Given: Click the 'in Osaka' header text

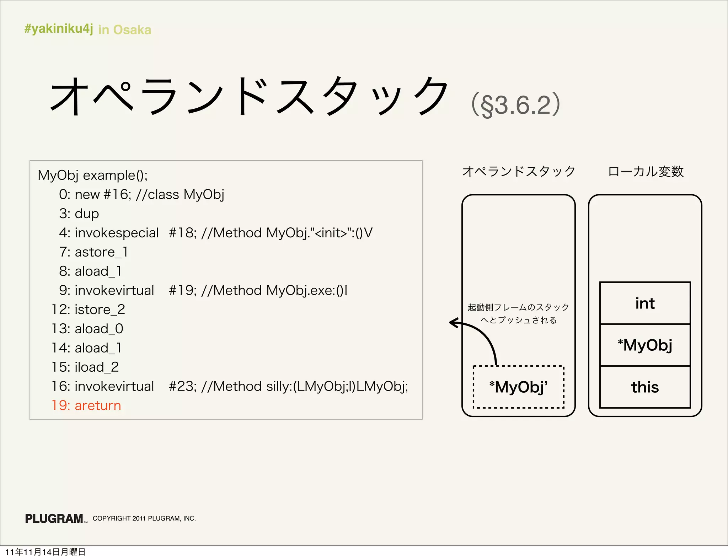Looking at the screenshot, I should tap(124, 30).
